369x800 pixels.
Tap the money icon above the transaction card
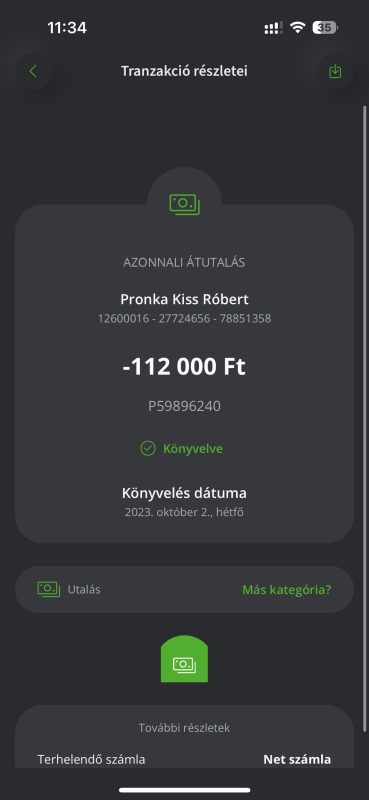pyautogui.click(x=184, y=205)
